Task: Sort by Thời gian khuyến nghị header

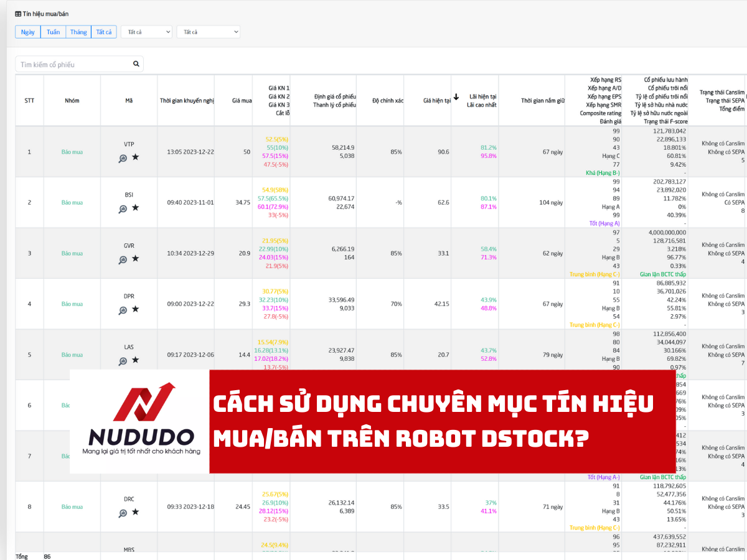Action: pyautogui.click(x=187, y=101)
